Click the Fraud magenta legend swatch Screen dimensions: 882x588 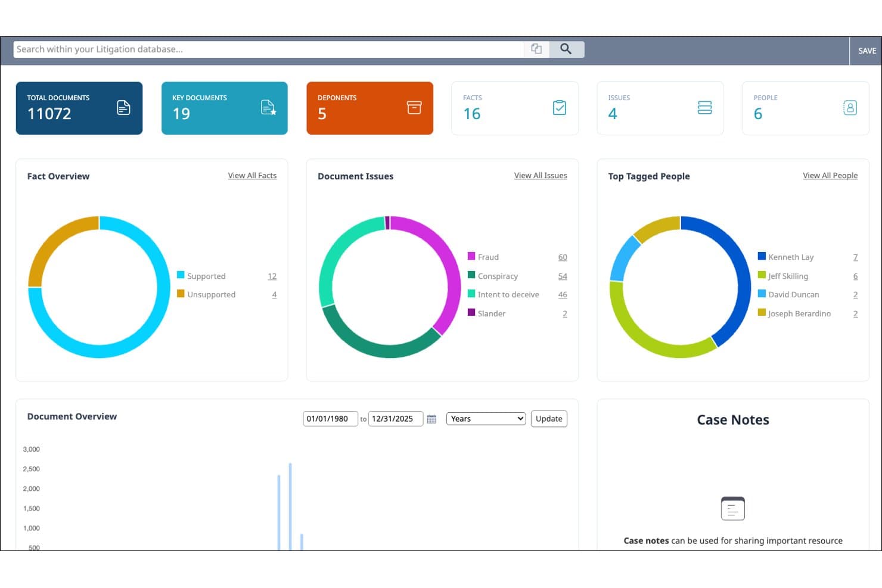(471, 256)
